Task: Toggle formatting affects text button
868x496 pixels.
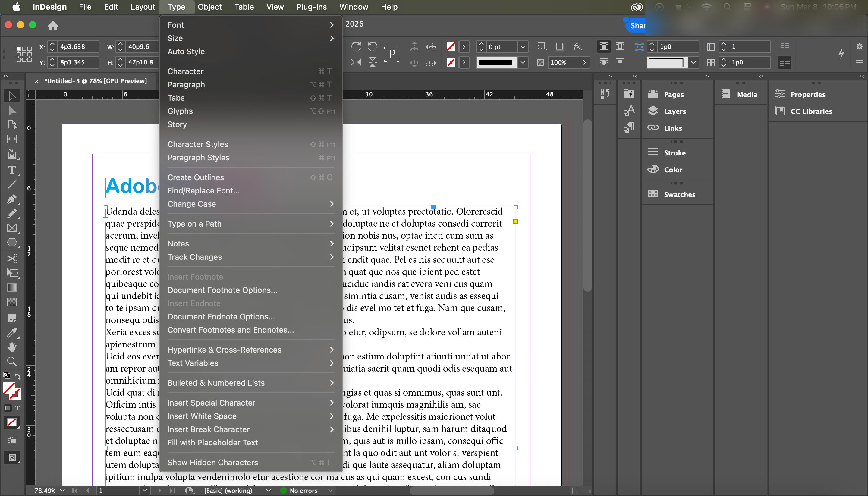Action: (x=17, y=408)
